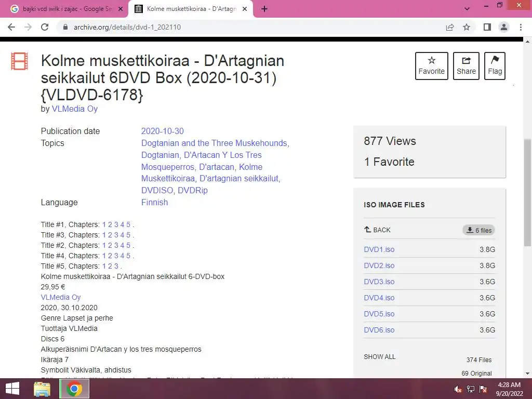Open Title #5 chapter 3 link
Image resolution: width=532 pixels, height=399 pixels.
click(116, 267)
